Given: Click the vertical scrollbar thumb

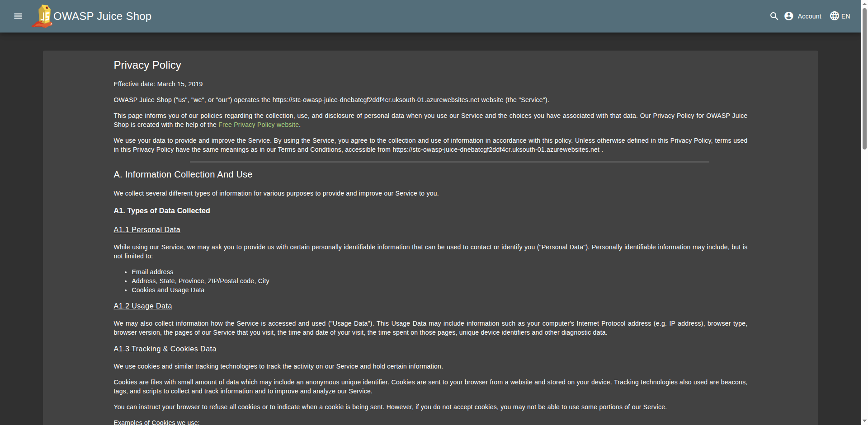Looking at the screenshot, I should click(864, 77).
